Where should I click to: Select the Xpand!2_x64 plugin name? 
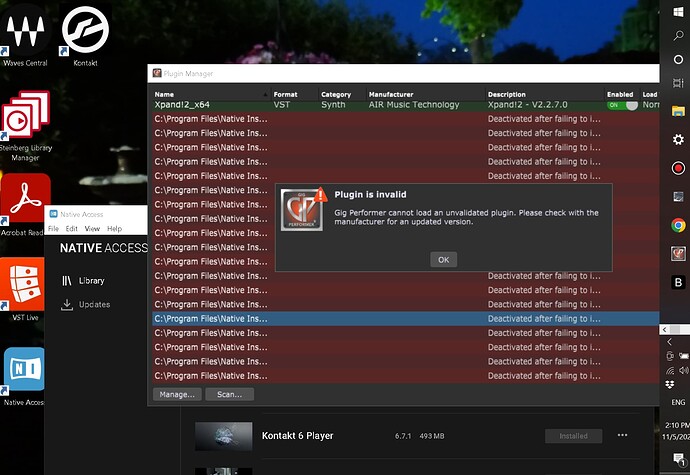[x=182, y=105]
